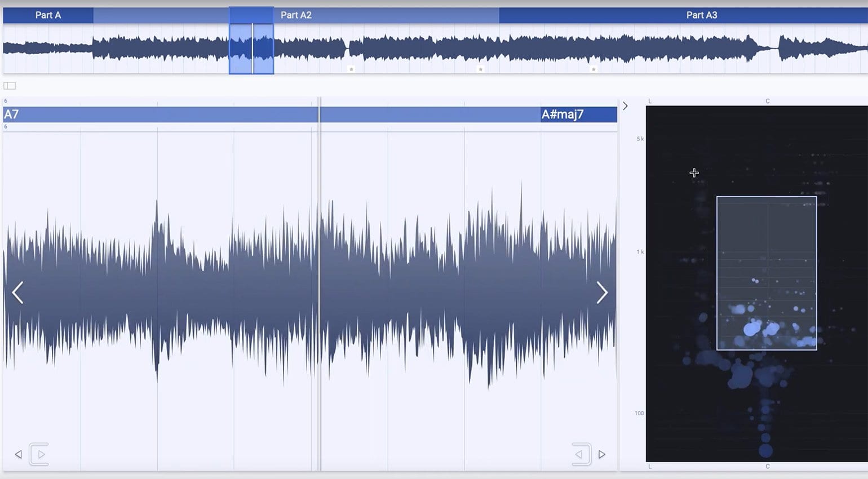Click the first star marker under the overview waveform
The image size is (868, 479).
coord(351,70)
